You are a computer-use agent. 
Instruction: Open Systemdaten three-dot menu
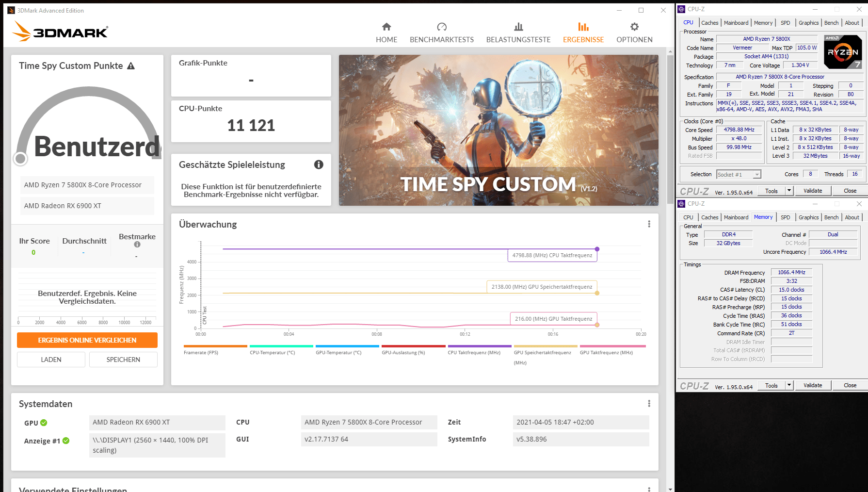click(x=649, y=404)
